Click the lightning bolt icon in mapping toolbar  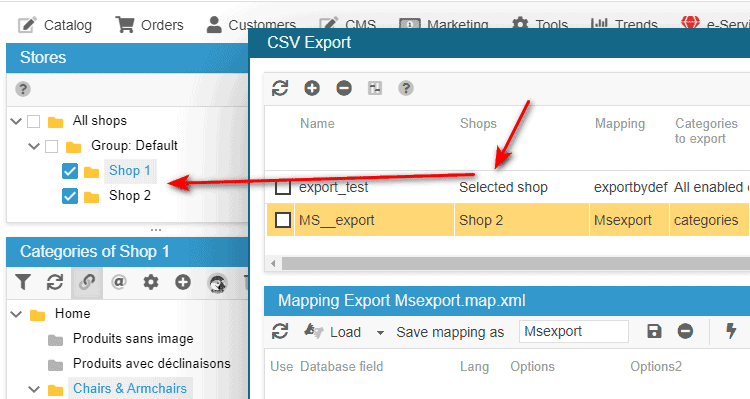(731, 331)
